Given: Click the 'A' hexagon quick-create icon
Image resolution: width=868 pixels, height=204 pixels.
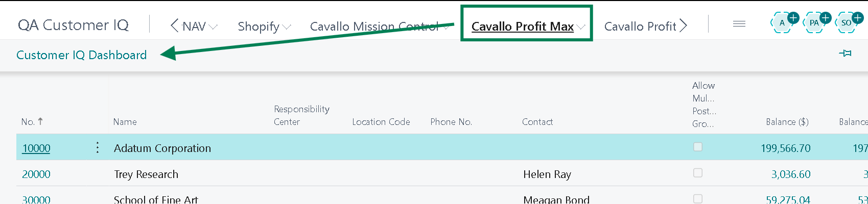Looking at the screenshot, I should (x=782, y=23).
